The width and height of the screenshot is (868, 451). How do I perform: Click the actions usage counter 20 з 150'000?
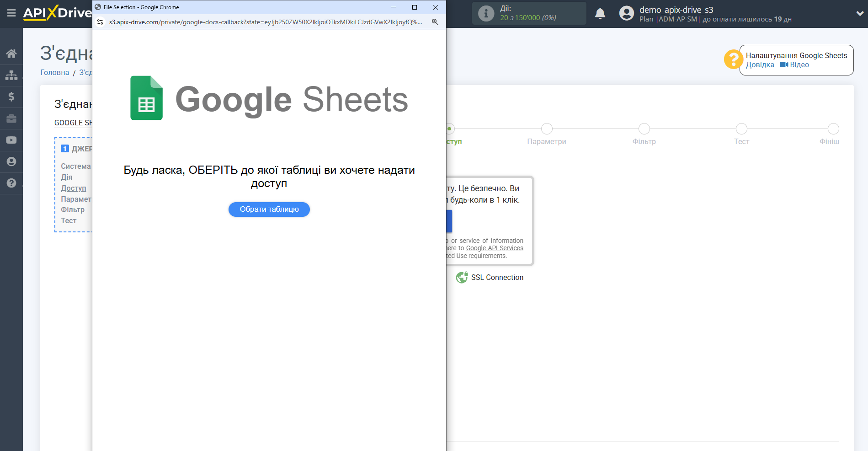tap(528, 18)
